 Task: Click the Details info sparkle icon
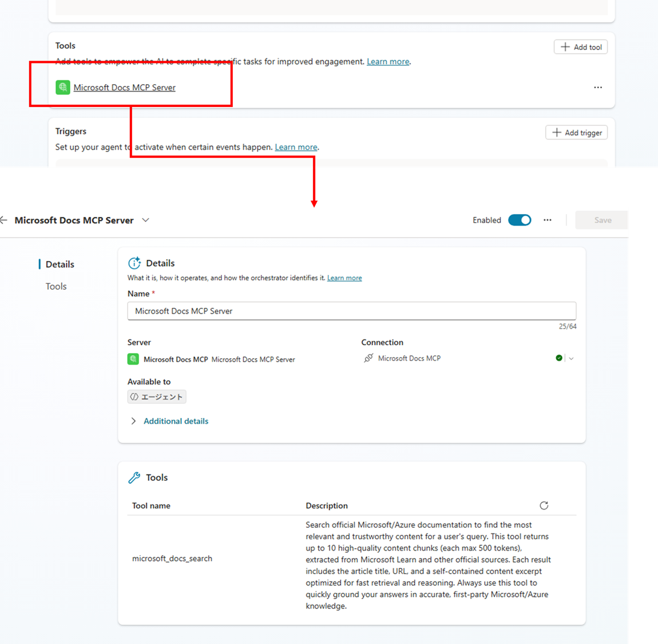(x=134, y=263)
